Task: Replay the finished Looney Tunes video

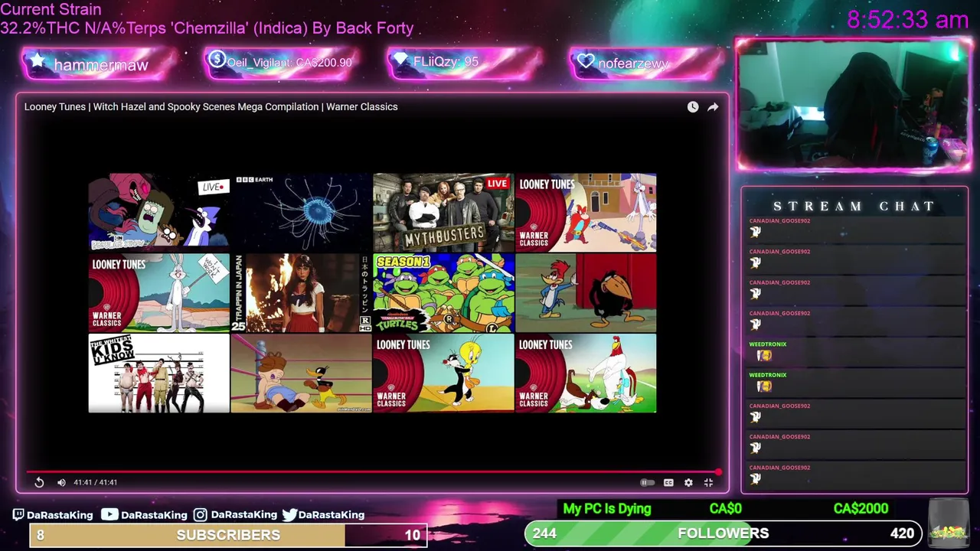Action: click(39, 482)
